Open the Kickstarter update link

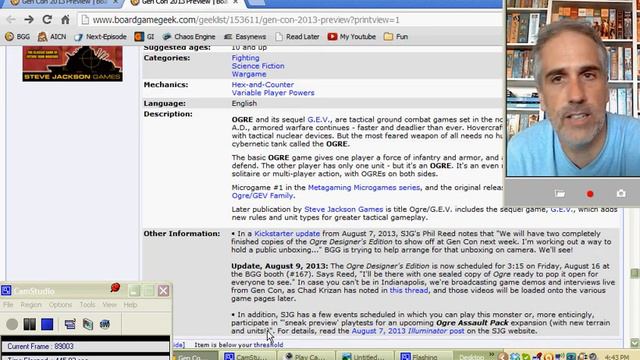click(x=287, y=234)
